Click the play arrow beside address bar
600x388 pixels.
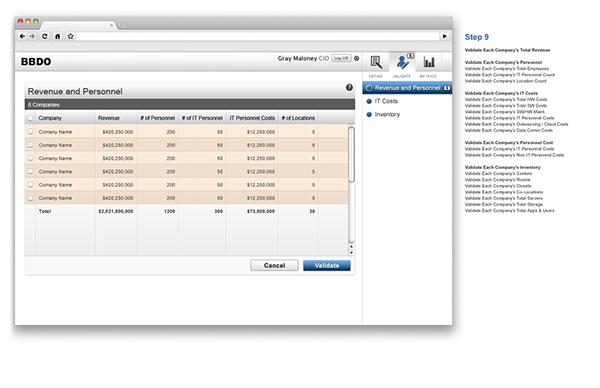pos(445,36)
